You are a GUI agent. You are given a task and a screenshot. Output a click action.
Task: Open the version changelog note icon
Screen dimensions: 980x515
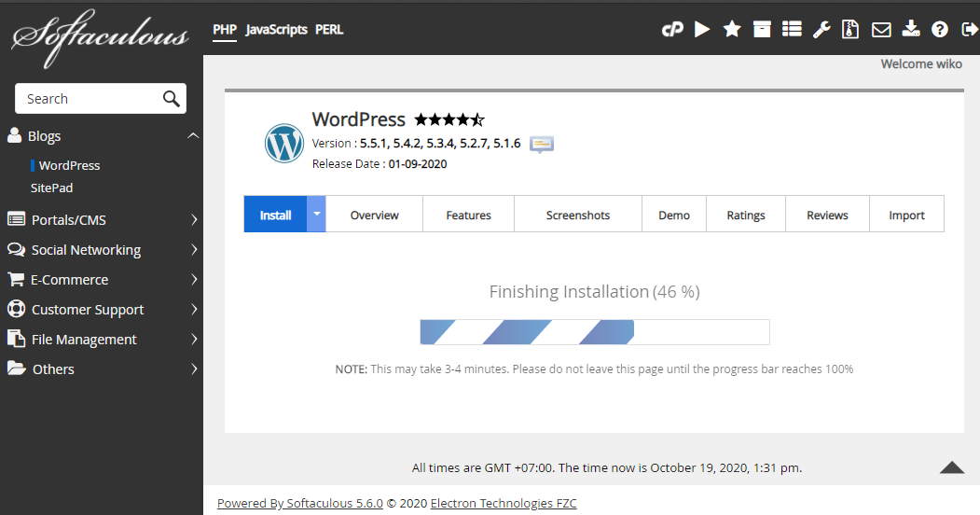pos(541,145)
